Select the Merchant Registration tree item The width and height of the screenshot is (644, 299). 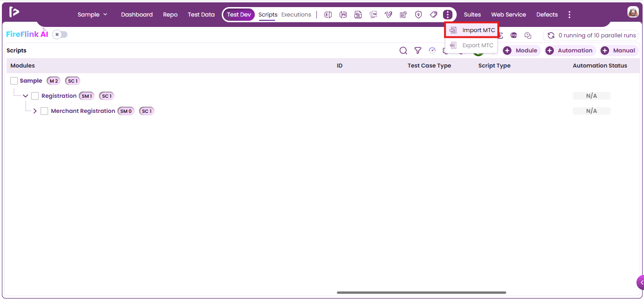click(x=83, y=111)
